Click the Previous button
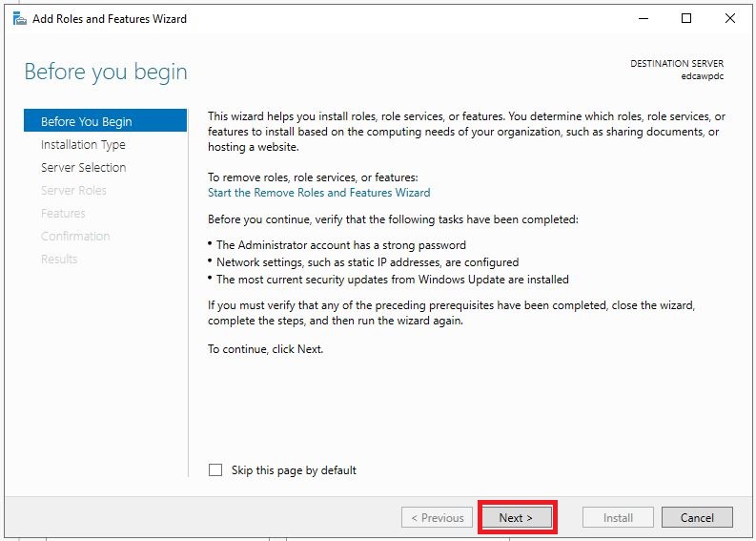 [x=437, y=517]
